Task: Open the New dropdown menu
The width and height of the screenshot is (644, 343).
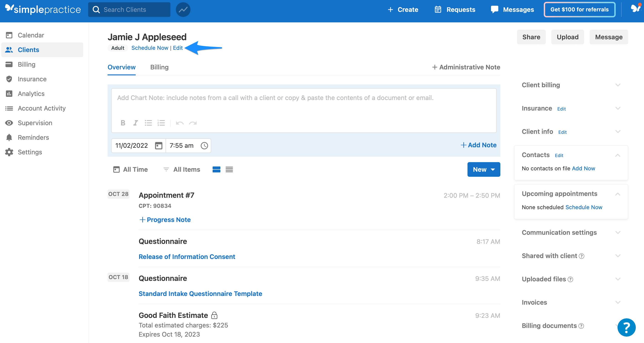Action: pyautogui.click(x=483, y=169)
